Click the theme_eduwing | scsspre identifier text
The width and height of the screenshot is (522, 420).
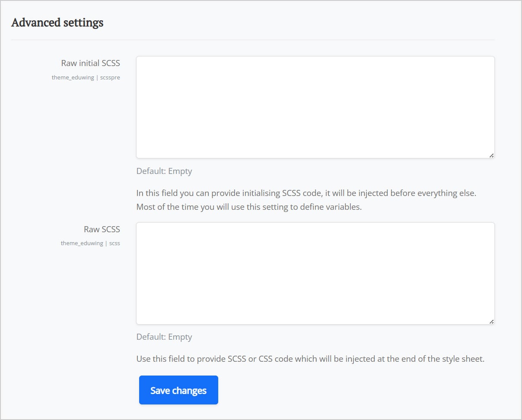click(86, 77)
